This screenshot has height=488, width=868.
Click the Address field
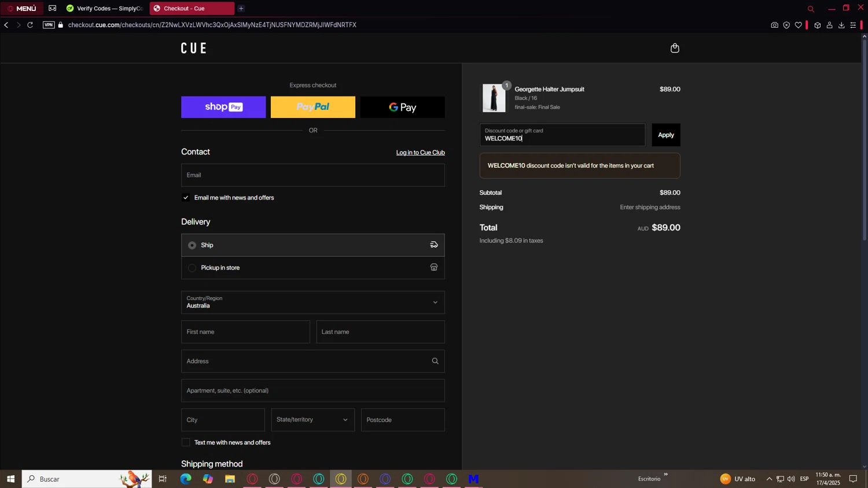(313, 361)
